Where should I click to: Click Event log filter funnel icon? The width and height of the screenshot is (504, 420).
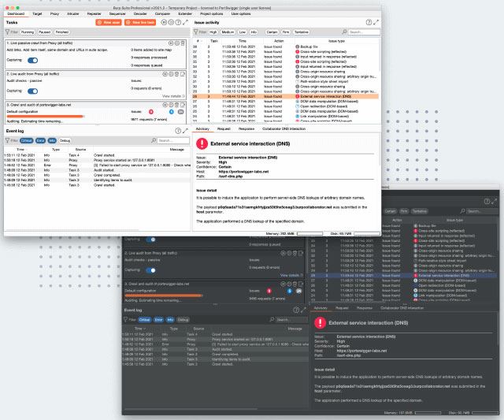tap(8, 140)
